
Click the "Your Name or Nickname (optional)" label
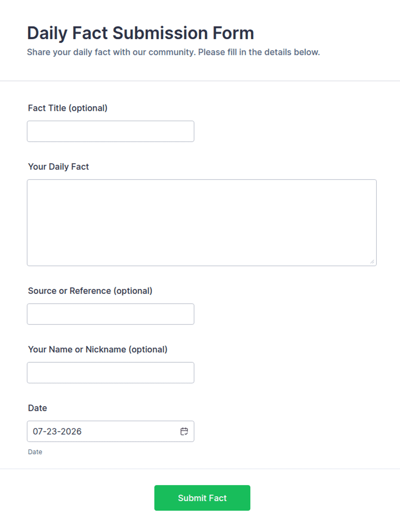click(x=98, y=349)
